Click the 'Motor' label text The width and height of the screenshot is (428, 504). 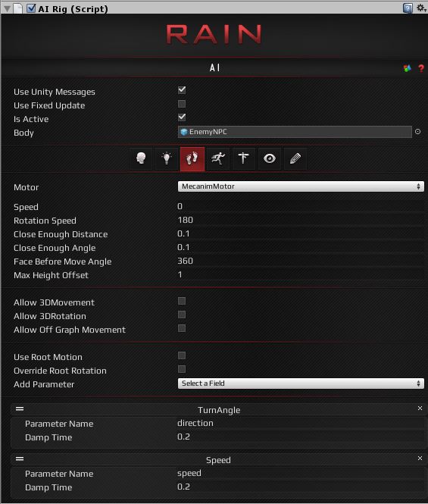point(26,187)
